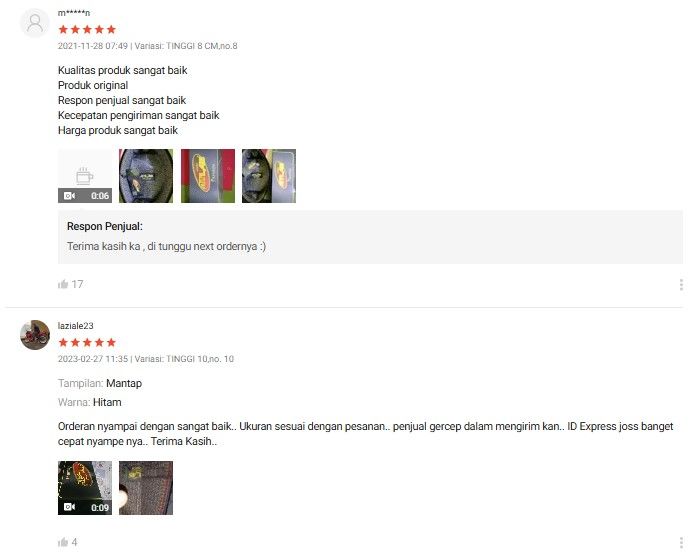This screenshot has width=696, height=559.
Task: Like the laziale23 review with thumbs-up icon
Action: [x=63, y=542]
